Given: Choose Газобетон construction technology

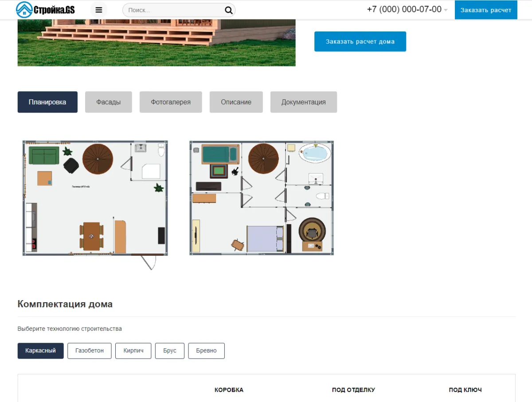Looking at the screenshot, I should click(x=89, y=351).
